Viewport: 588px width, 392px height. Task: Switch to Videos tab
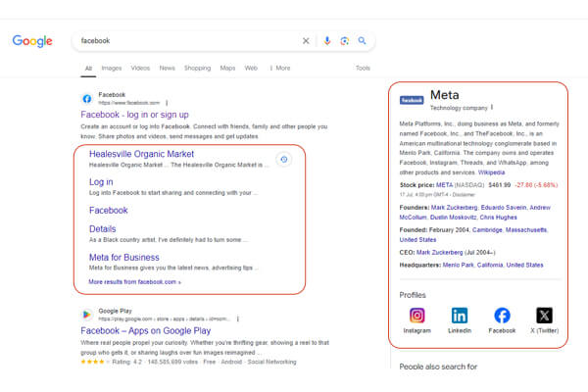tap(140, 69)
